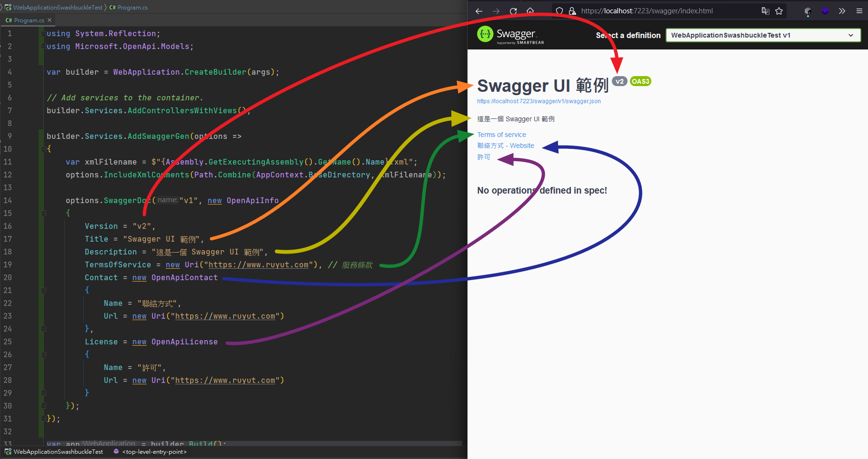Click 'No operations defined in spec!' text

coord(542,190)
